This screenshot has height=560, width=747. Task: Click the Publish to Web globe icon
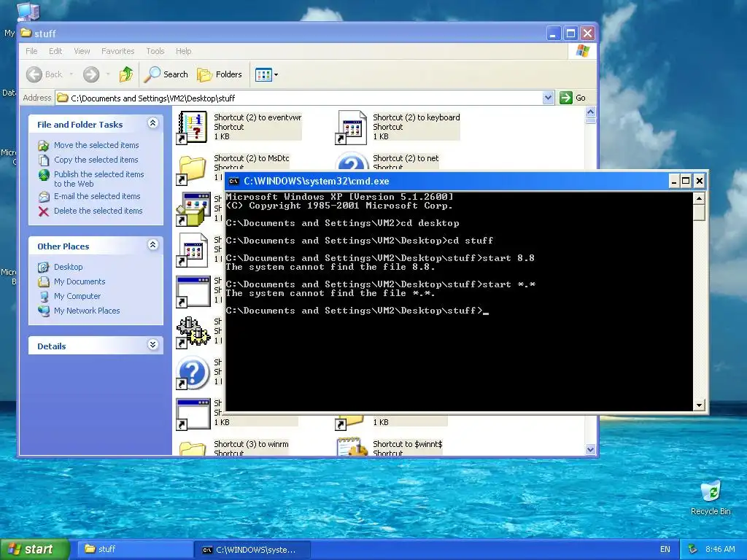click(43, 175)
